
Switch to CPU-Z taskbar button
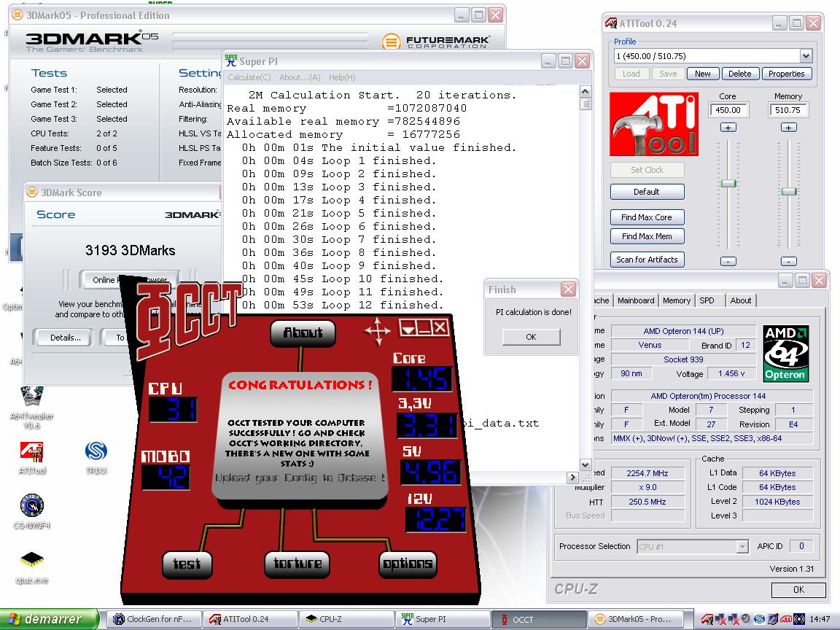(x=346, y=619)
